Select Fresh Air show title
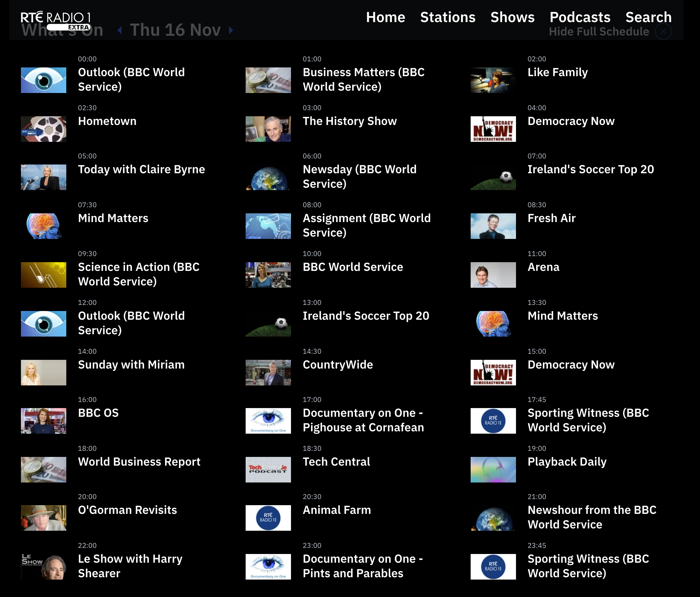The image size is (700, 597). (552, 218)
